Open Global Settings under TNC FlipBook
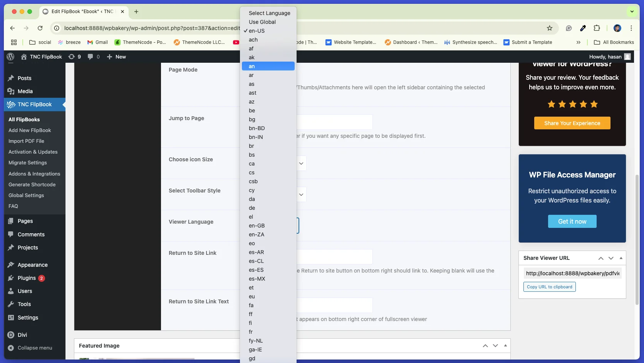Image resolution: width=644 pixels, height=363 pixels. (26, 195)
